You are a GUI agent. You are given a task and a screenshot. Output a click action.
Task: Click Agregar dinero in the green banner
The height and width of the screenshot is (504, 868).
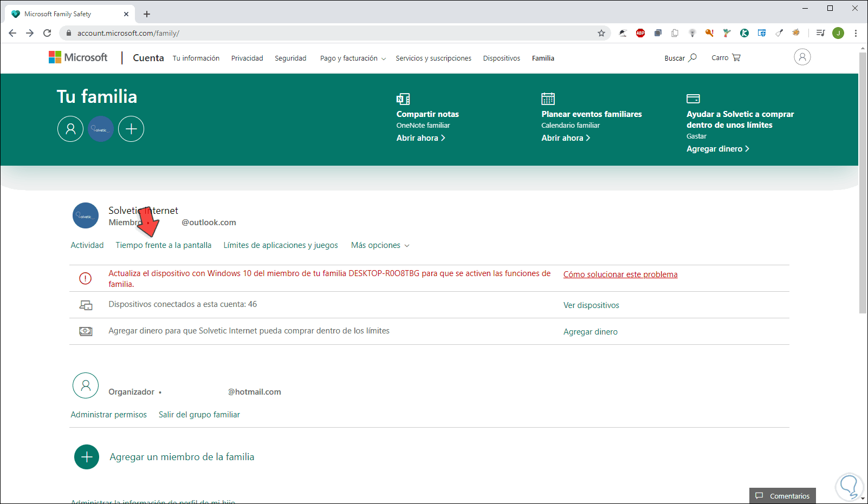(718, 149)
